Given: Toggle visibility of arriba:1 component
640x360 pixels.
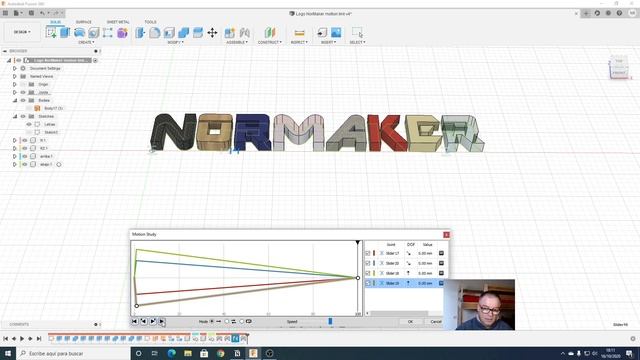Looking at the screenshot, I should (24, 156).
